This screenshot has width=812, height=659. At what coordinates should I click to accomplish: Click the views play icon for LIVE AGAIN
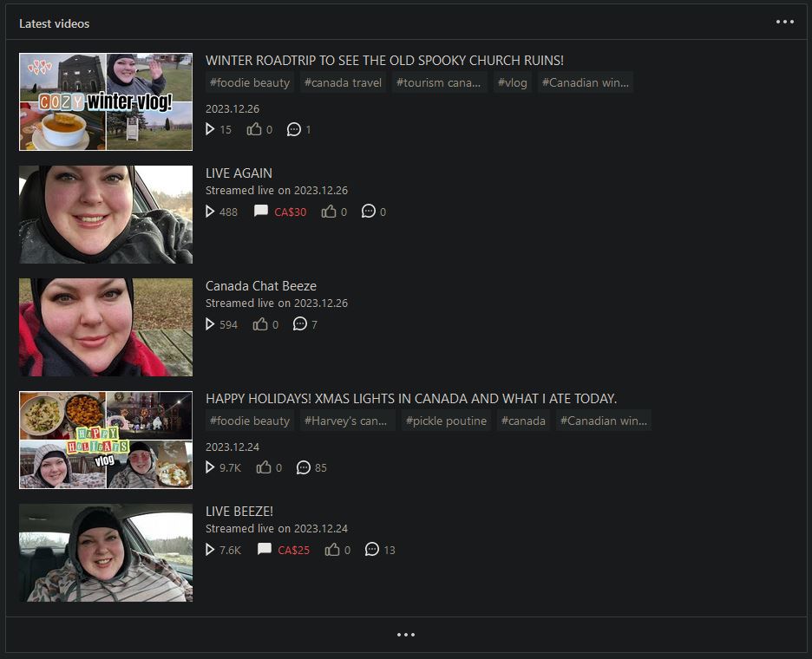coord(210,212)
